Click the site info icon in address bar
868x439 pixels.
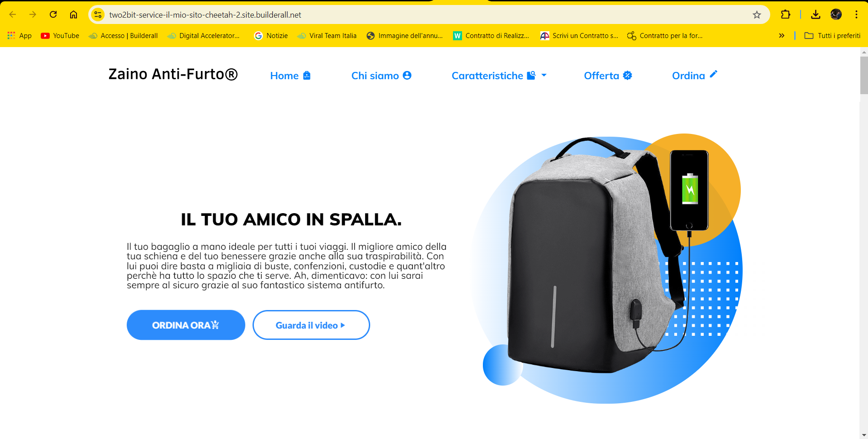pyautogui.click(x=98, y=15)
